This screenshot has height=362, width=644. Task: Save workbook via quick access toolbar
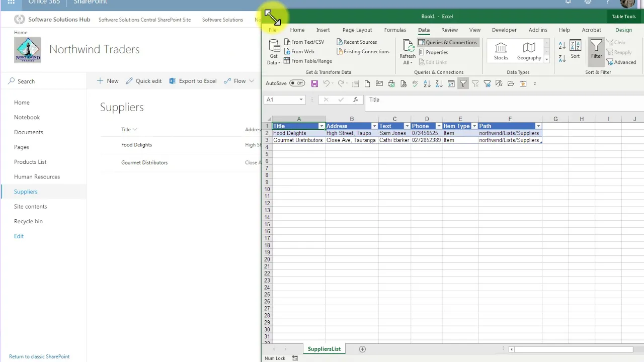click(314, 84)
